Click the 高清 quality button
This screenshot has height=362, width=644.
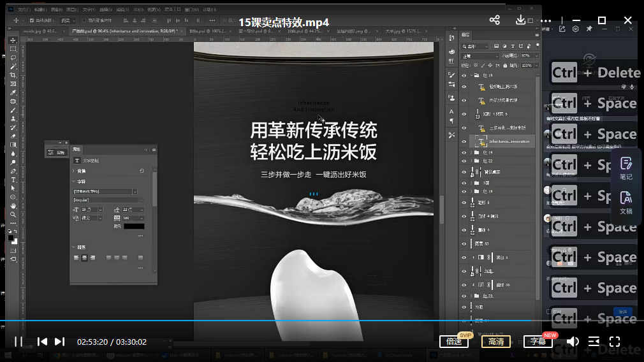[495, 342]
